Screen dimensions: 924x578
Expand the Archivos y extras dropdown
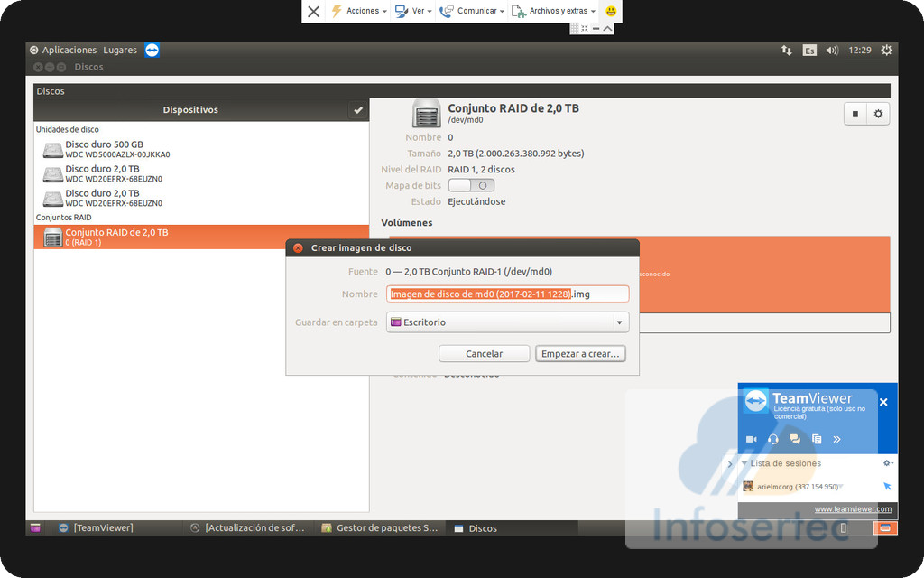[x=553, y=11]
